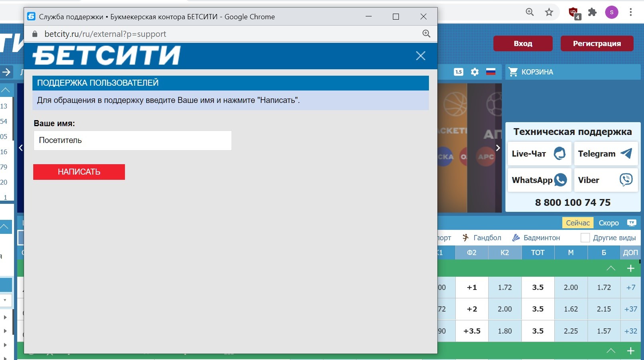This screenshot has height=360, width=644.
Task: Click the Техническая поддержка heading
Action: [573, 132]
